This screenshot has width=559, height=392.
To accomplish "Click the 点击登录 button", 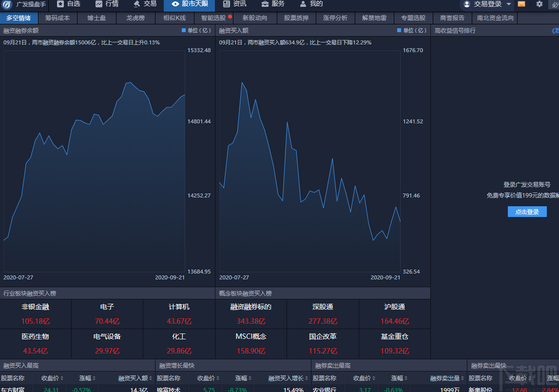I will click(527, 212).
